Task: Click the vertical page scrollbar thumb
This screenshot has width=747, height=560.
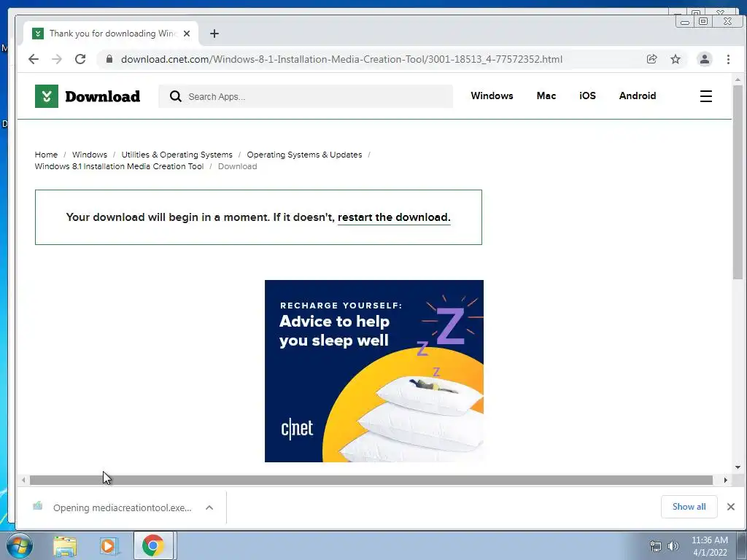Action: [738, 182]
